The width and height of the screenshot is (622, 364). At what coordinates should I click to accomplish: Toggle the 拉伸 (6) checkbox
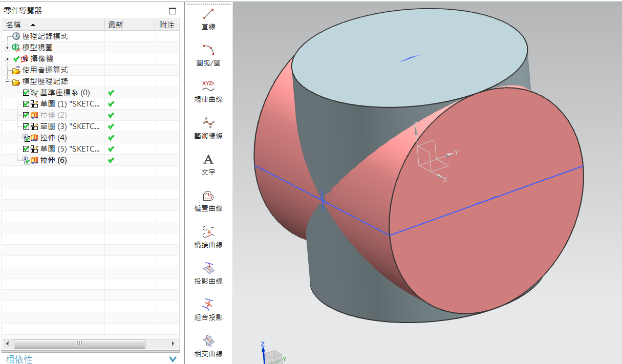pos(27,161)
